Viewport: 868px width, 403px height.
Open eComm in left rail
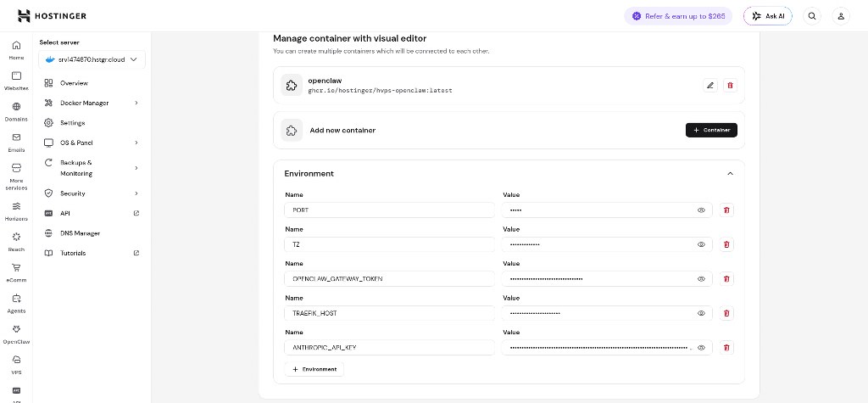click(x=17, y=272)
